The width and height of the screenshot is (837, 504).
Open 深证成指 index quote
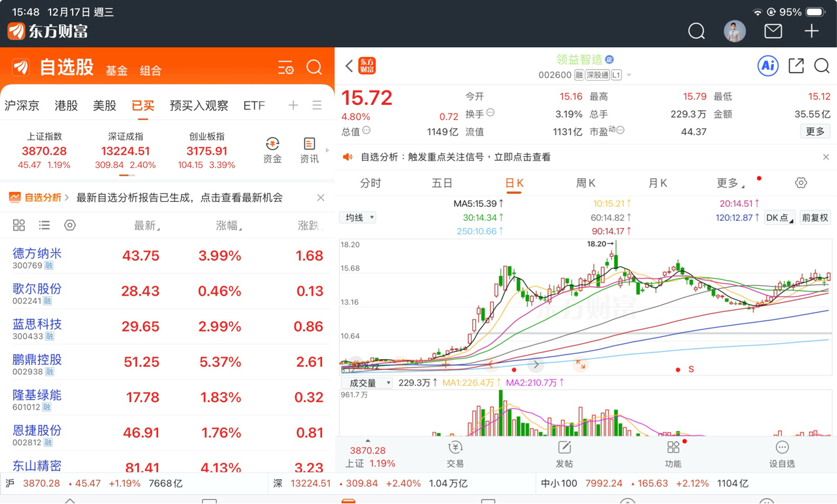pyautogui.click(x=125, y=151)
